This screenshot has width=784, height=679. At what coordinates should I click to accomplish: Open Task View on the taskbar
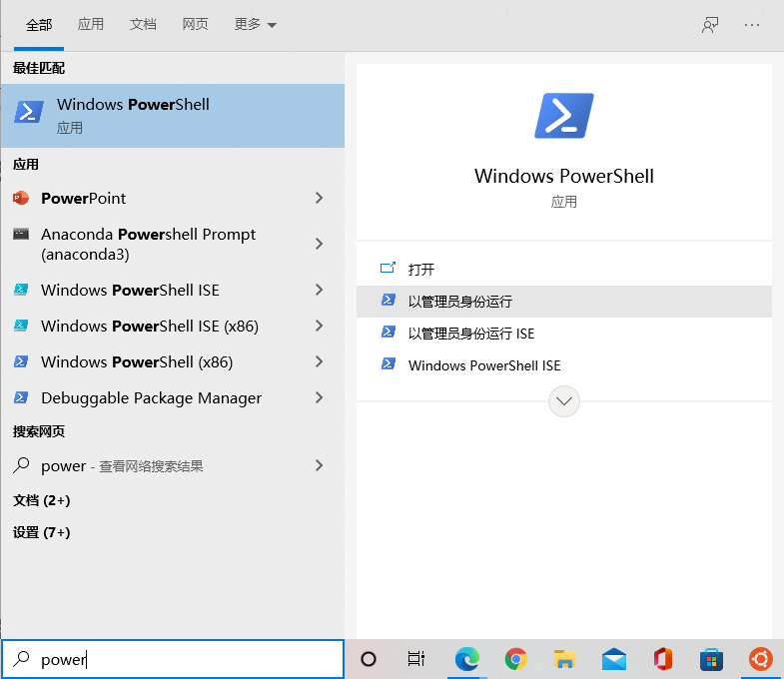tap(416, 659)
